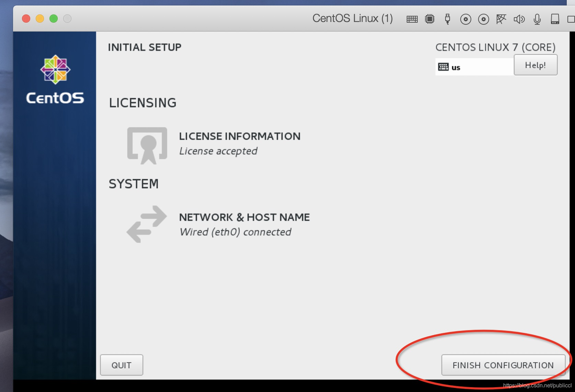Open the Network & Host Name arrows icon

(147, 224)
